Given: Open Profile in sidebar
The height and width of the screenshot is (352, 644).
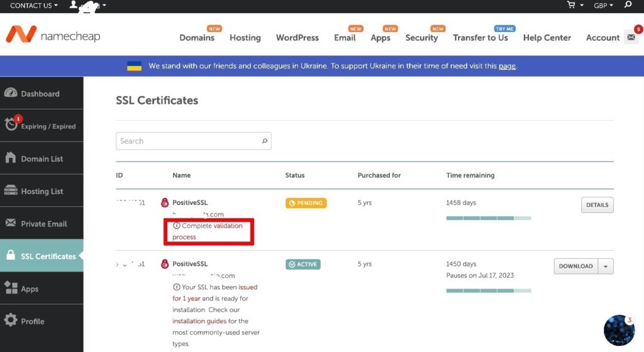Looking at the screenshot, I should (x=42, y=321).
